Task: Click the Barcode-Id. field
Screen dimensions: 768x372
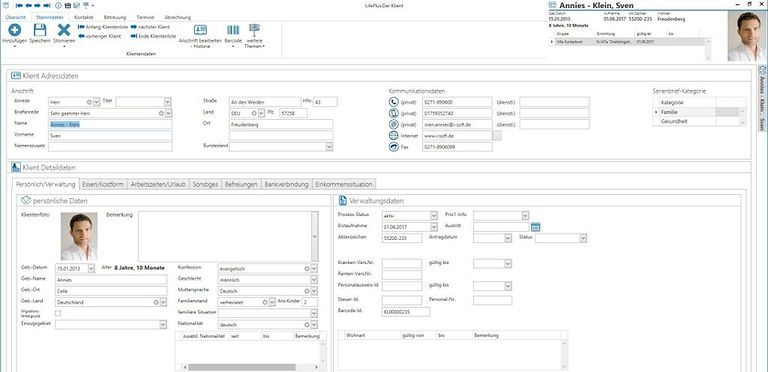Action: click(406, 312)
